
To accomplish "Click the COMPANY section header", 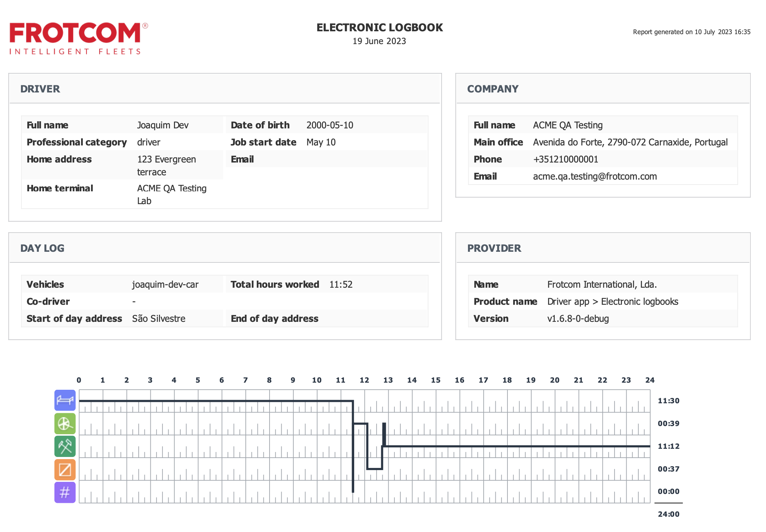I will [x=493, y=89].
